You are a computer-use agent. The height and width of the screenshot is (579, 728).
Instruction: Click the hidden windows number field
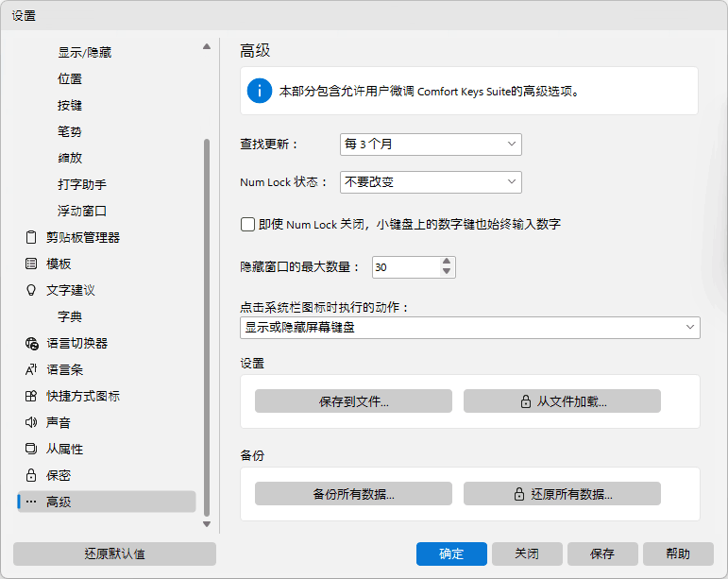click(406, 267)
